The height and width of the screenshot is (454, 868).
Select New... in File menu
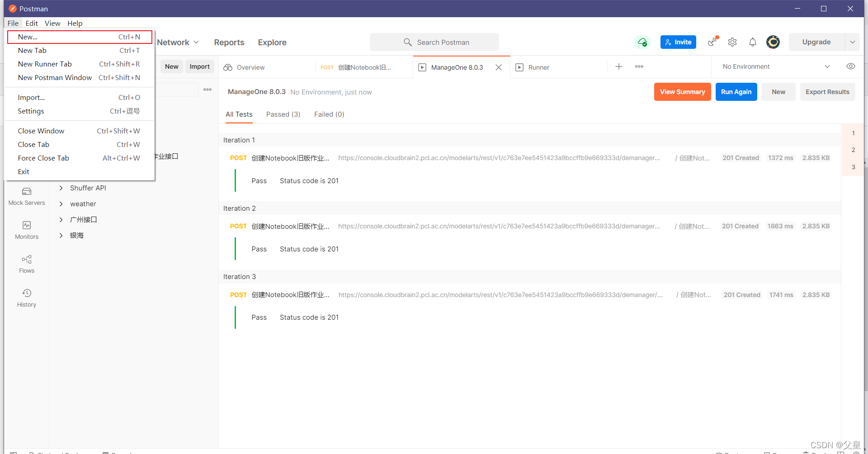point(80,37)
